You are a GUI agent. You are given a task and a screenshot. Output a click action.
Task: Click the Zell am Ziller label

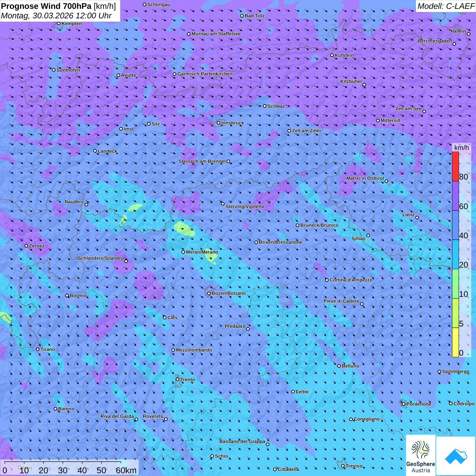306,131
